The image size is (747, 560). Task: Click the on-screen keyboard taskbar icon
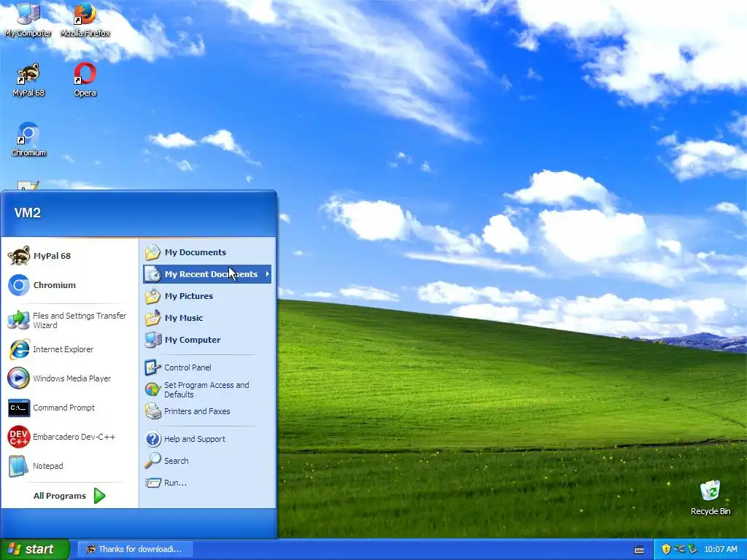tap(639, 550)
